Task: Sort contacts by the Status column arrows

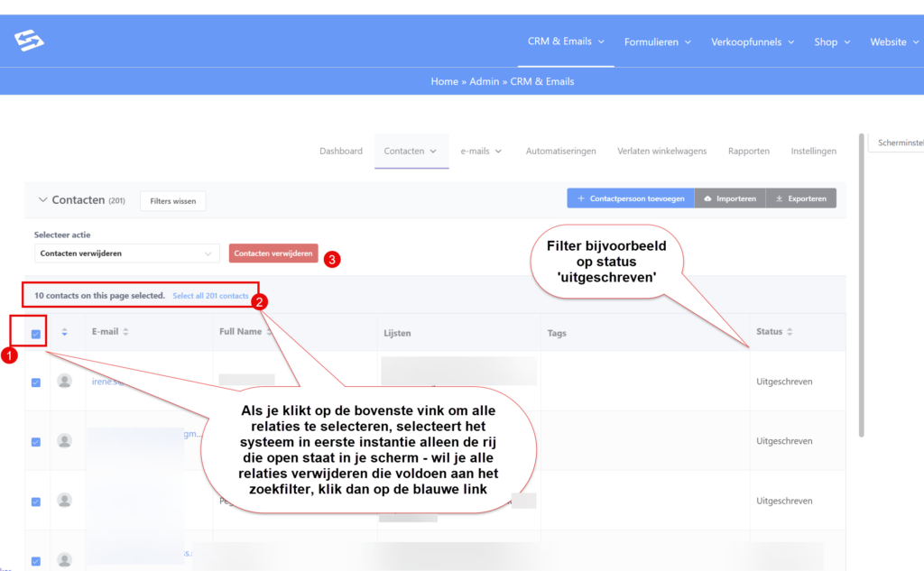Action: pyautogui.click(x=790, y=332)
